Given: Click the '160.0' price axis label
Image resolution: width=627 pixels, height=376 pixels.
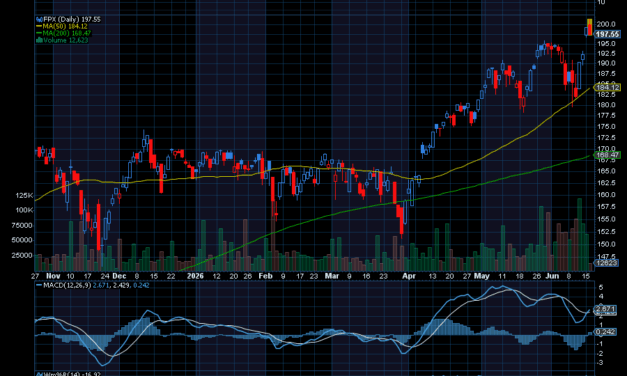Looking at the screenshot, I should (x=606, y=195).
